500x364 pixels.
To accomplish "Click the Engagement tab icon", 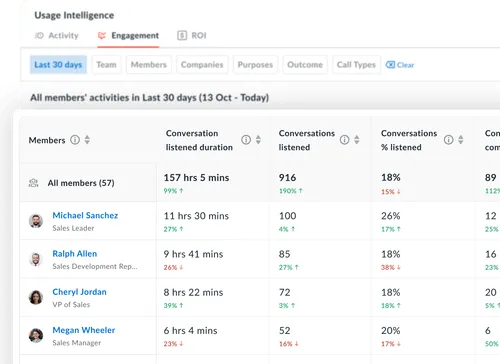I will [x=102, y=35].
